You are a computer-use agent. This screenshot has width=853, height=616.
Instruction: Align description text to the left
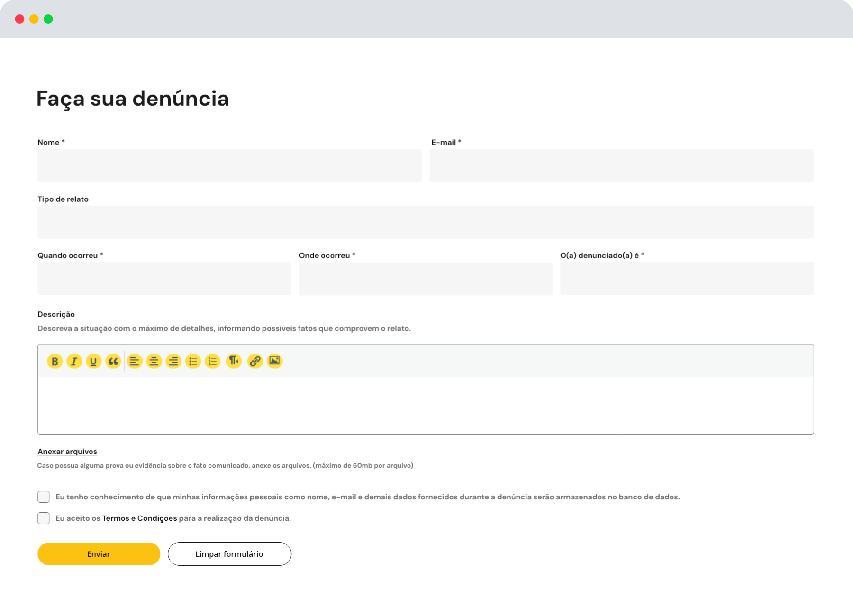click(x=135, y=362)
